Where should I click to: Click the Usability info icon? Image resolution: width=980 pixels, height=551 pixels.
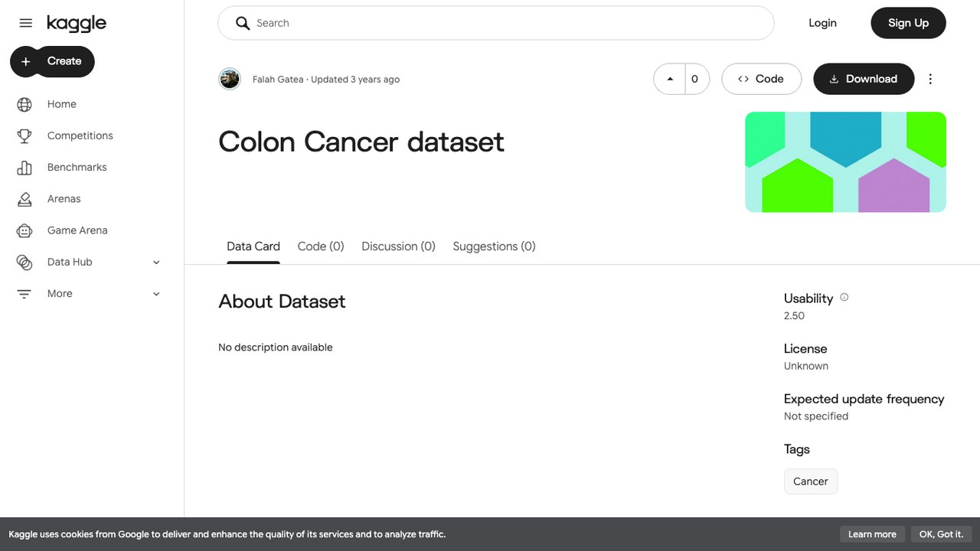coord(844,298)
